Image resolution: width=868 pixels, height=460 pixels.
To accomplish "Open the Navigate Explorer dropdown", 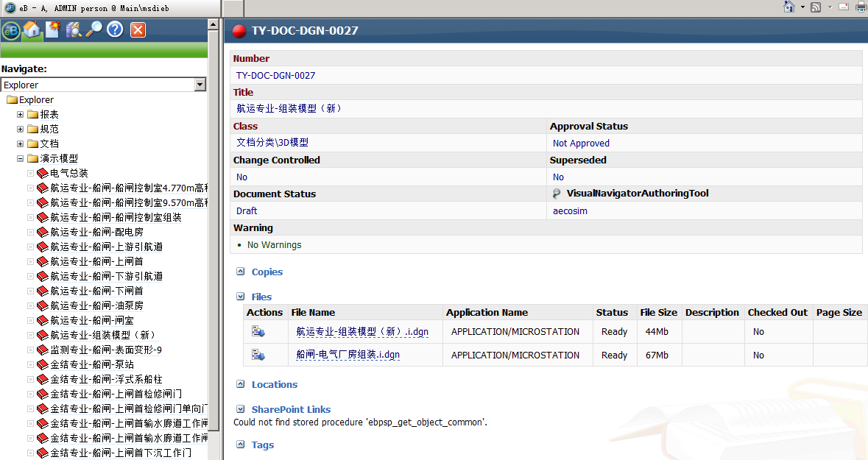I will [x=200, y=85].
